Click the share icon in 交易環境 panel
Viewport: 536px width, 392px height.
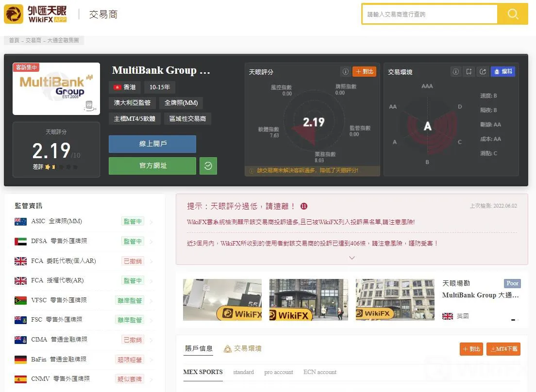coord(483,71)
